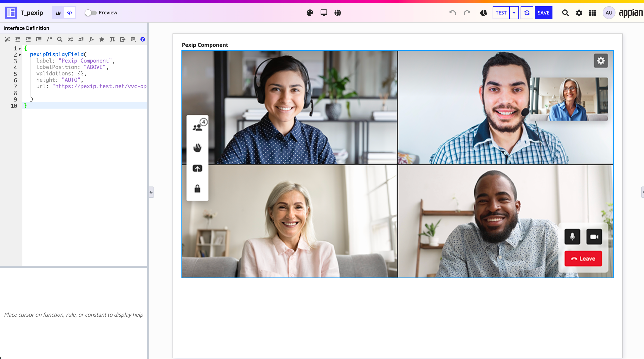This screenshot has height=359, width=644.
Task: Click the increase indent icon
Action: pyautogui.click(x=28, y=39)
